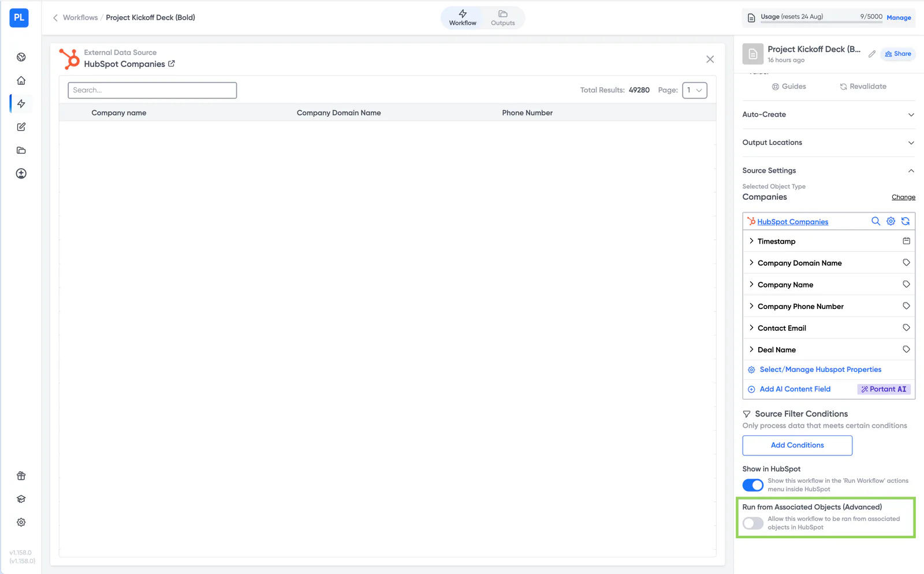924x574 pixels.
Task: Disable the Show in HubSpot toggle
Action: [x=753, y=485]
